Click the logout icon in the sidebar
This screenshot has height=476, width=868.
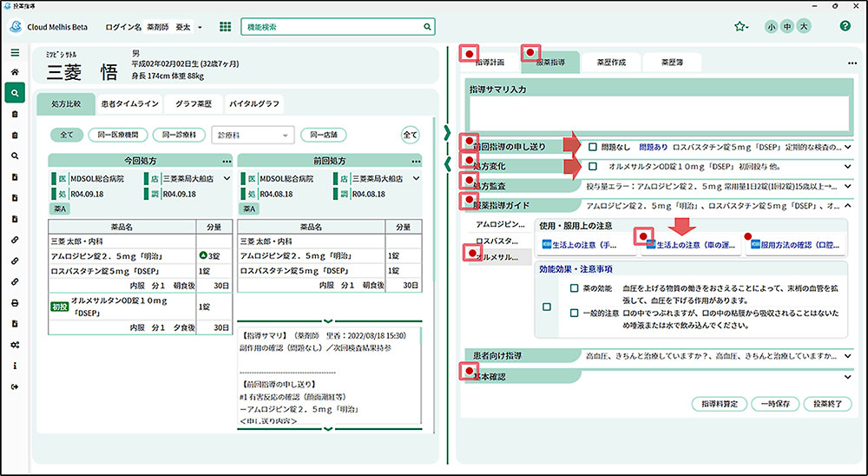[15, 387]
